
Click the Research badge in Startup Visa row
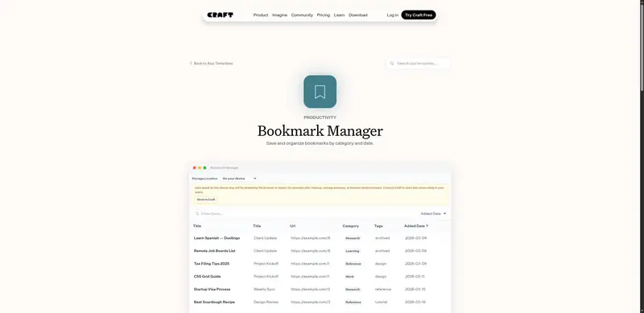[x=353, y=289]
